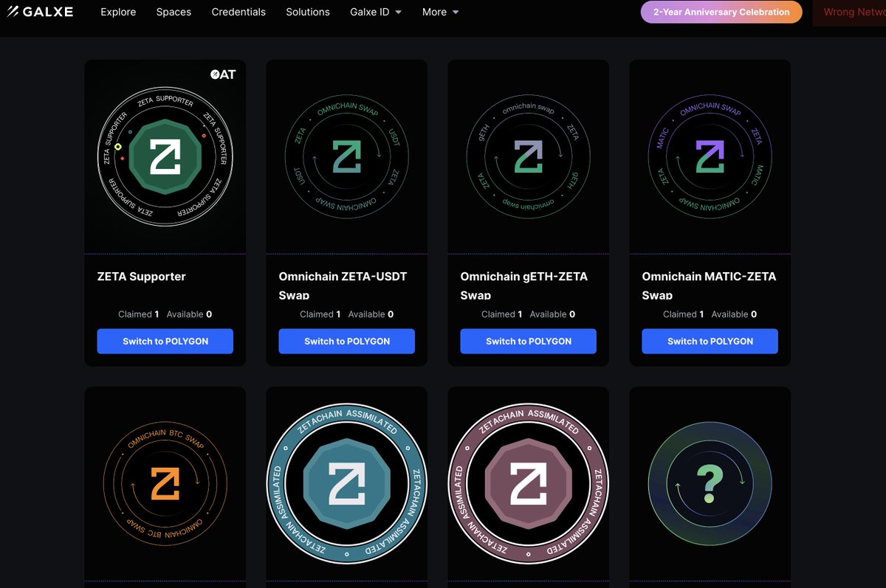This screenshot has height=588, width=886.
Task: Expand the Galxe ID dropdown
Action: click(376, 12)
